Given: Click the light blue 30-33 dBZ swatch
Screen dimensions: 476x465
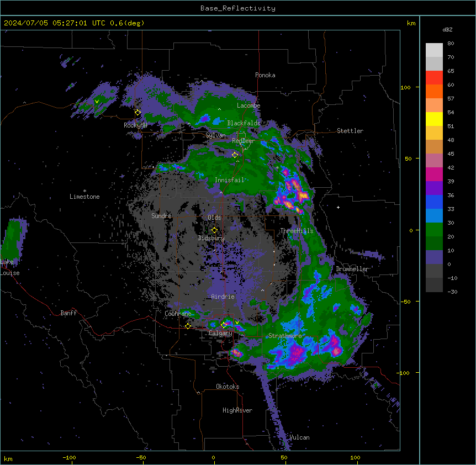Looking at the screenshot, I should tap(434, 216).
